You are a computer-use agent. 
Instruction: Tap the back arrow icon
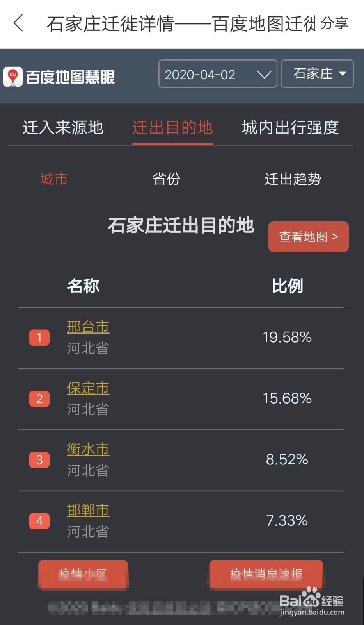tap(18, 23)
